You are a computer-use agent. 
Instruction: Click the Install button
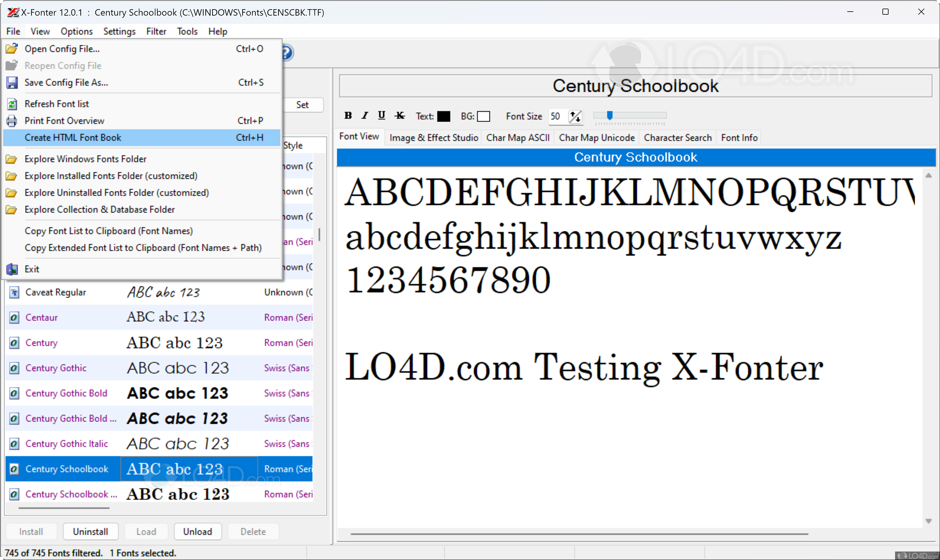tap(31, 531)
